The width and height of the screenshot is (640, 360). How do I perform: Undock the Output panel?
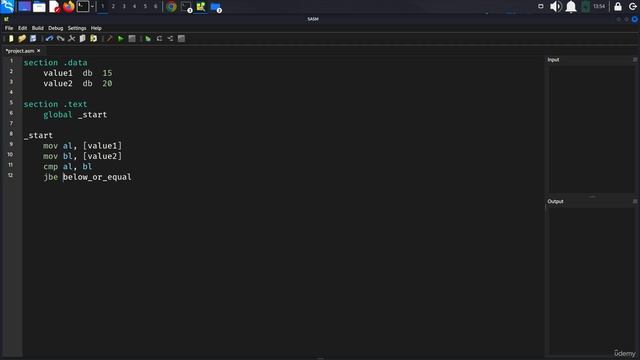point(635,201)
